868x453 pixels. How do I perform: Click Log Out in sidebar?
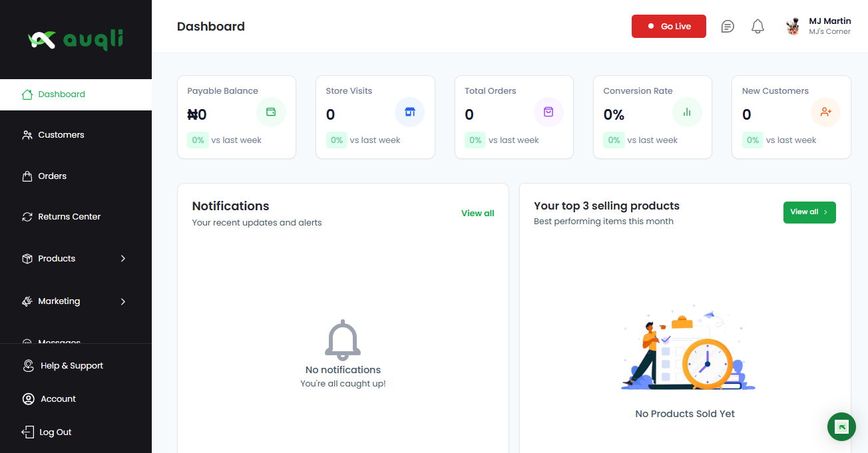pos(55,432)
